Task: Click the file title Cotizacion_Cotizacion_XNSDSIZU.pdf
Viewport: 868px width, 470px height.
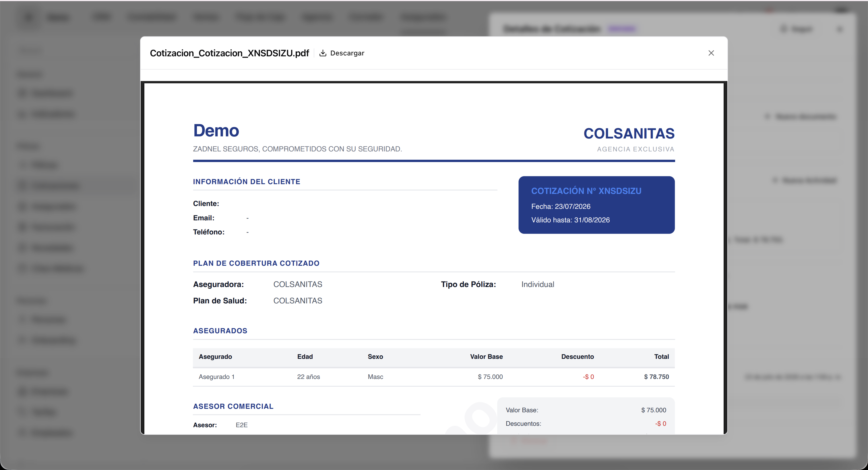Action: coord(229,53)
